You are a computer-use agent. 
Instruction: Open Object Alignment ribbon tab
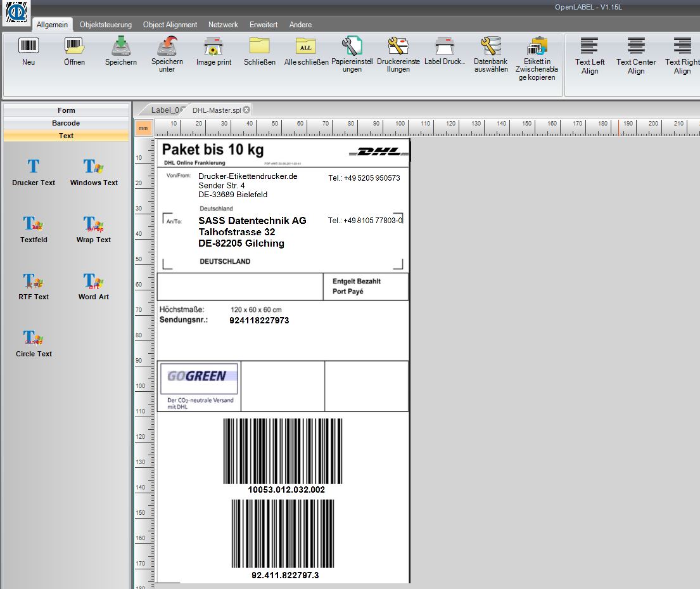click(x=170, y=25)
